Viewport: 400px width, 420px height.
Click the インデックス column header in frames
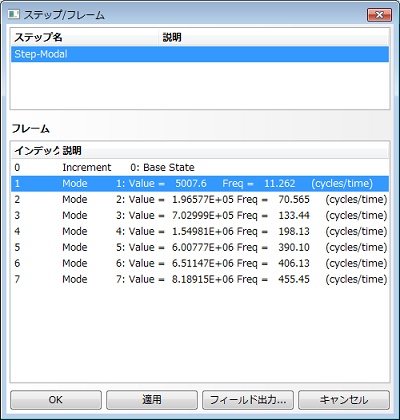click(36, 151)
